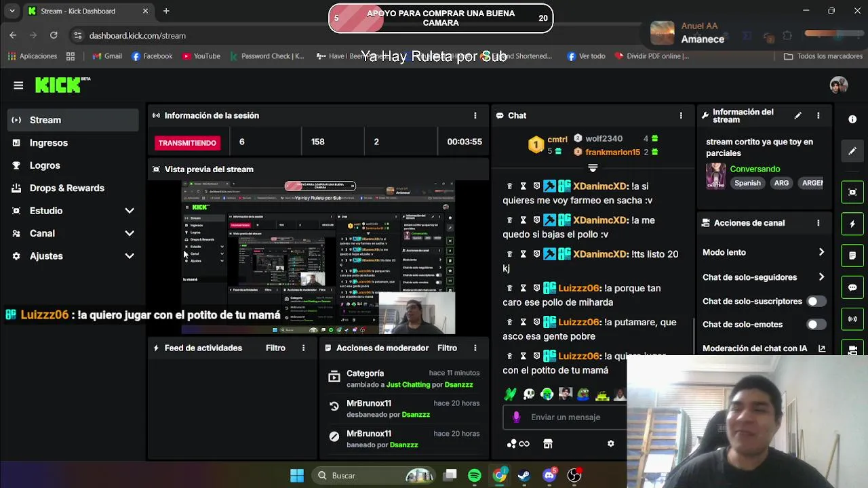Collapse the chat gift leaderboard arrow
The height and width of the screenshot is (488, 868).
(x=593, y=167)
